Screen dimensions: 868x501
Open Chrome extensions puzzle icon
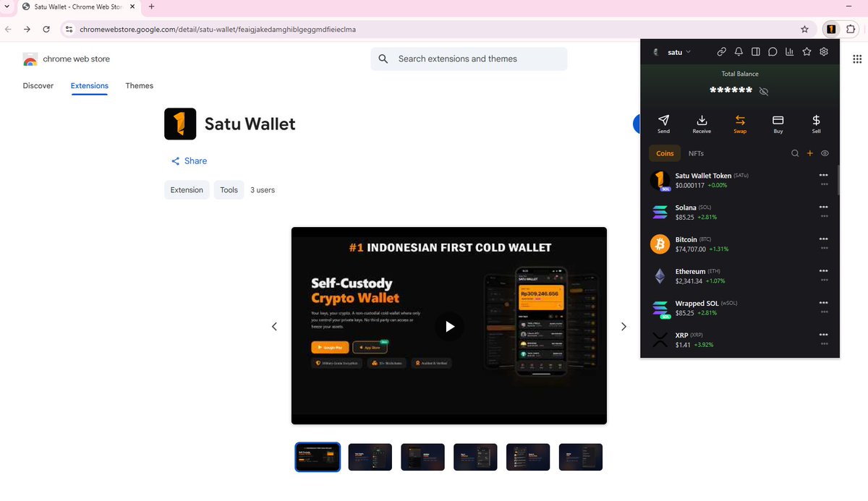851,29
